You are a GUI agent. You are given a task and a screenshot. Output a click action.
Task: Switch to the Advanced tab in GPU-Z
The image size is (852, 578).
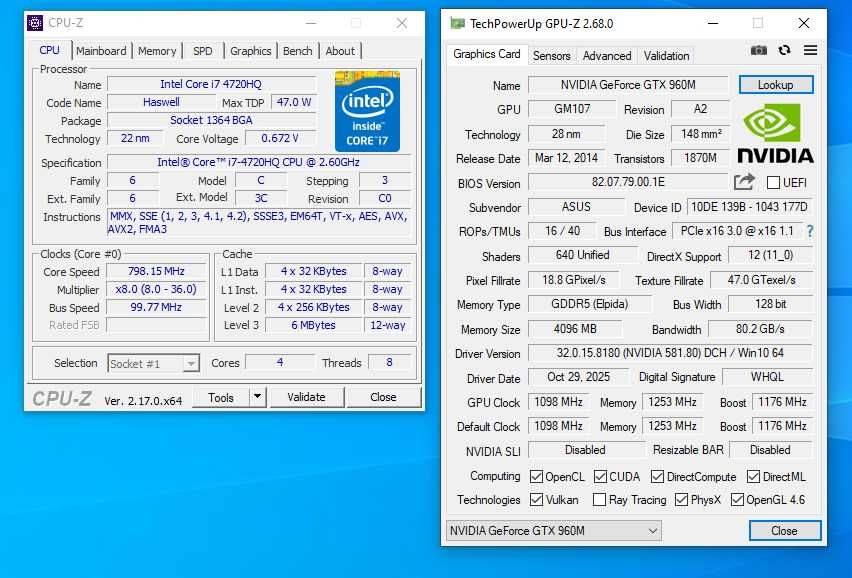[607, 56]
